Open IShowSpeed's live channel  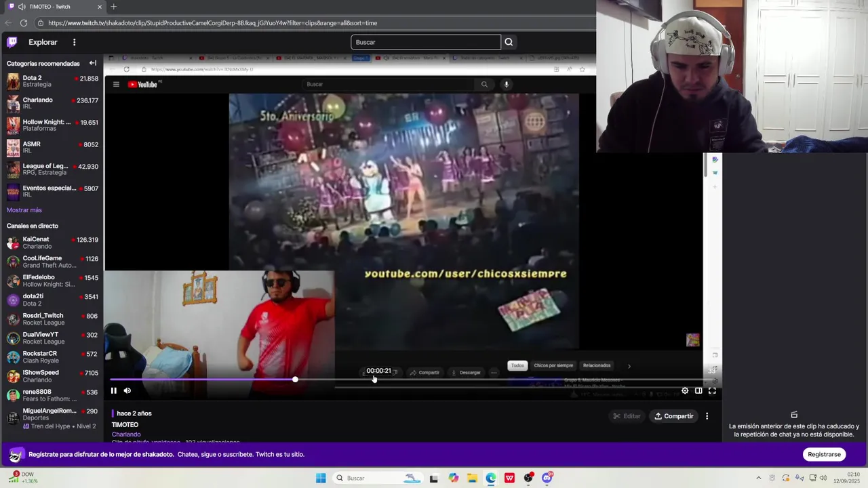(52, 375)
